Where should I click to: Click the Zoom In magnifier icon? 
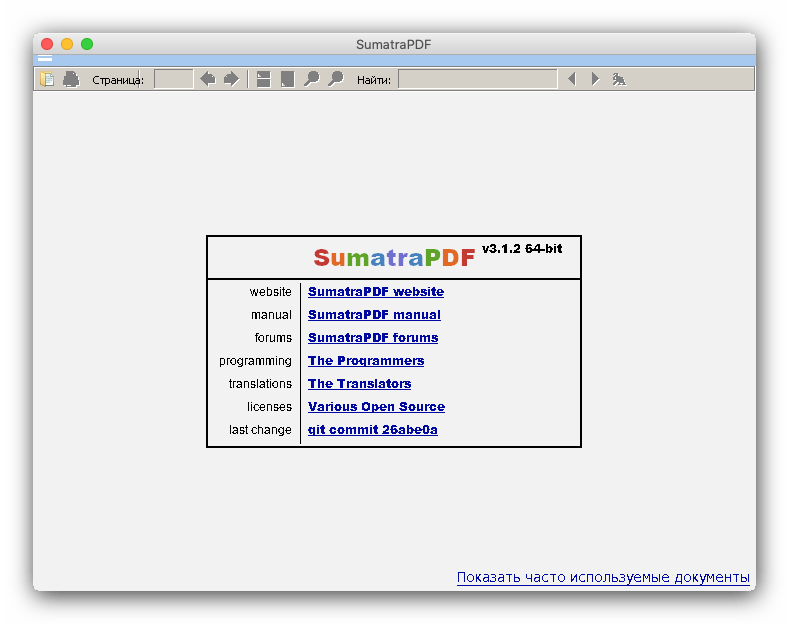pyautogui.click(x=336, y=79)
